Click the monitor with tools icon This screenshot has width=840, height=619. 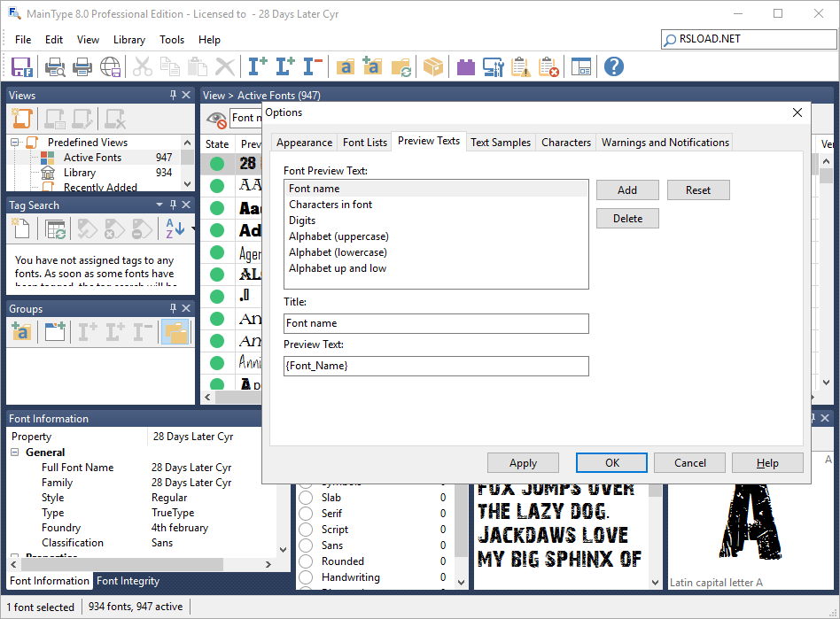pyautogui.click(x=494, y=67)
